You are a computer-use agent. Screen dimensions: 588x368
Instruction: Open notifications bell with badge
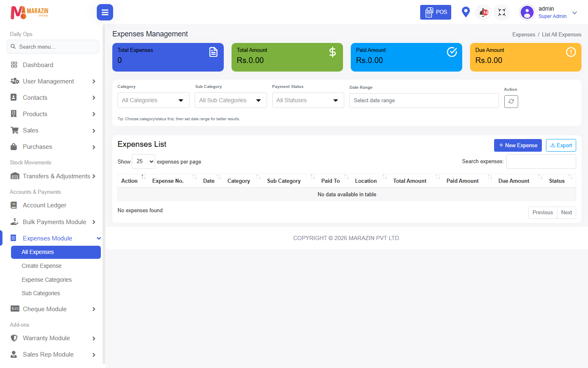click(483, 12)
